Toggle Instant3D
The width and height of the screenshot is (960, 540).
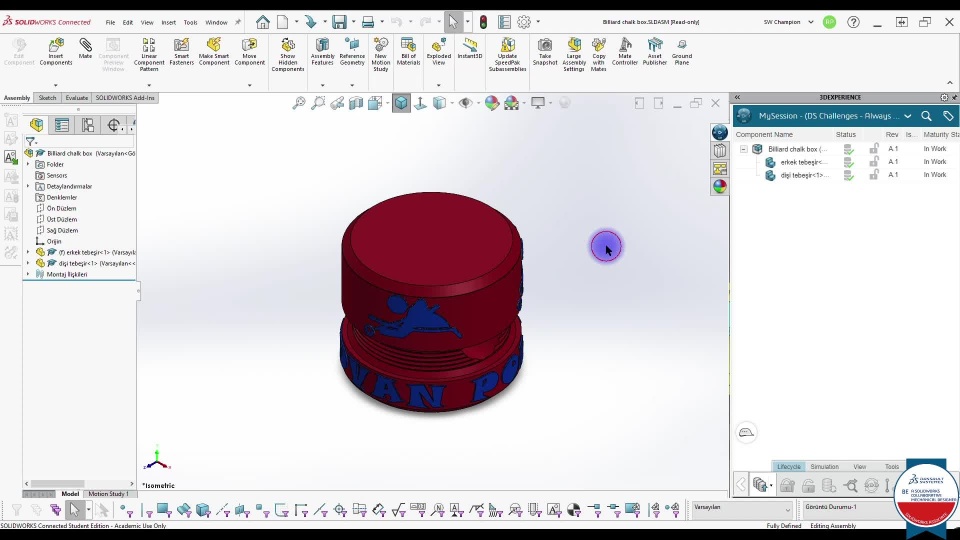coord(470,48)
